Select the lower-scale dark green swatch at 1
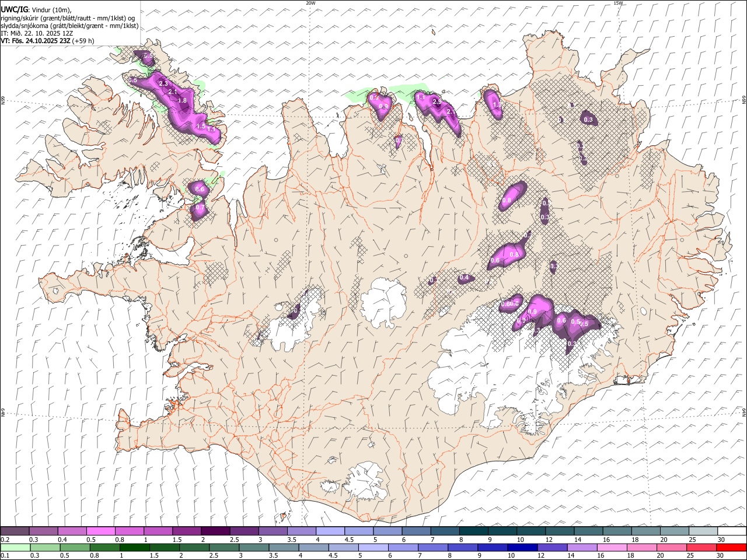This screenshot has width=747, height=560. click(134, 548)
